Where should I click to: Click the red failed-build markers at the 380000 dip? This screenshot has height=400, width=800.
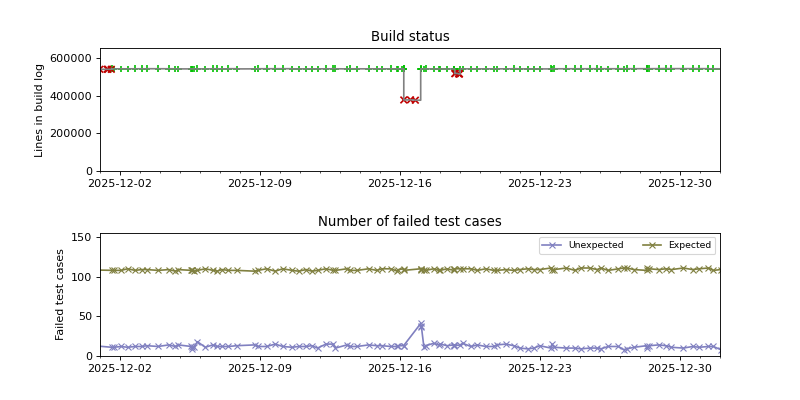tap(409, 100)
